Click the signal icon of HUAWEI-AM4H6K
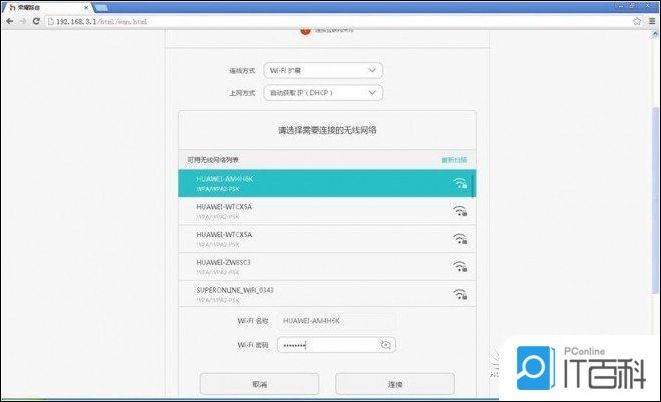The width and height of the screenshot is (661, 402). [x=460, y=183]
